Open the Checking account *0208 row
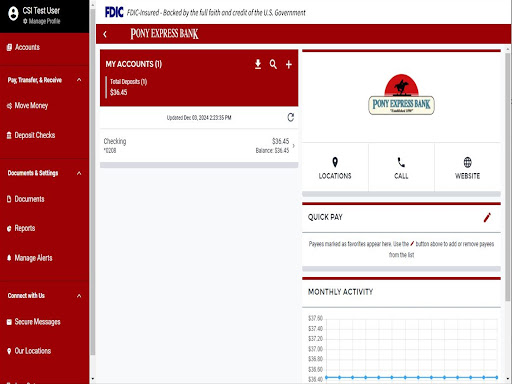This screenshot has width=512, height=384. [x=199, y=146]
